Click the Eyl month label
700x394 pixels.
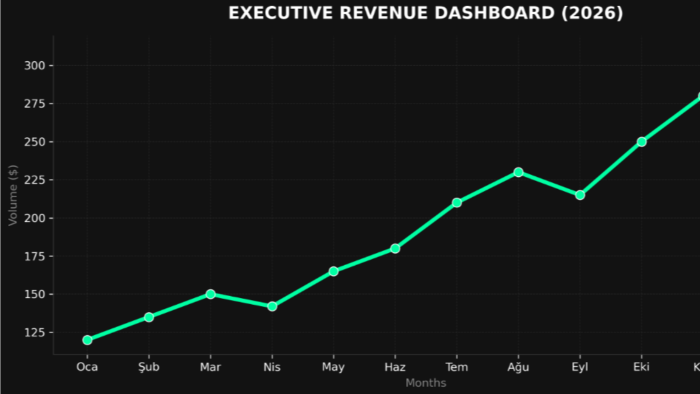(x=580, y=368)
